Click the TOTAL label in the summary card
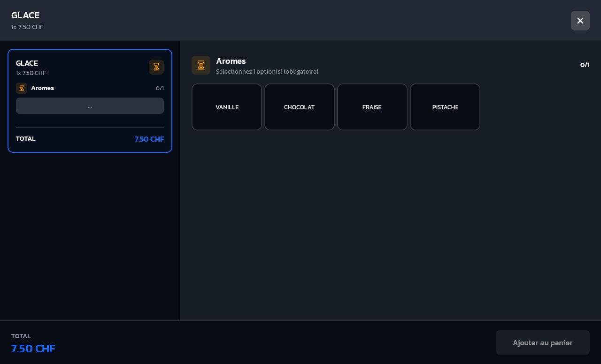601x364 pixels. pyautogui.click(x=26, y=139)
